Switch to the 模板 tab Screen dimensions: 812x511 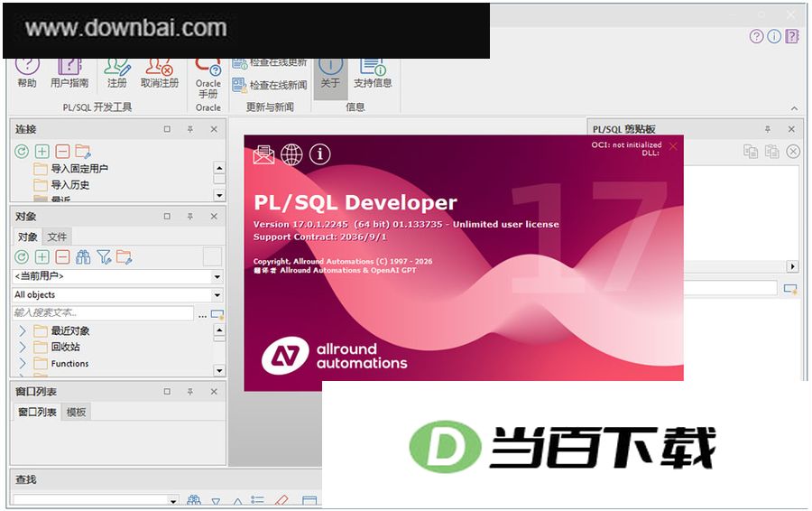click(x=76, y=412)
